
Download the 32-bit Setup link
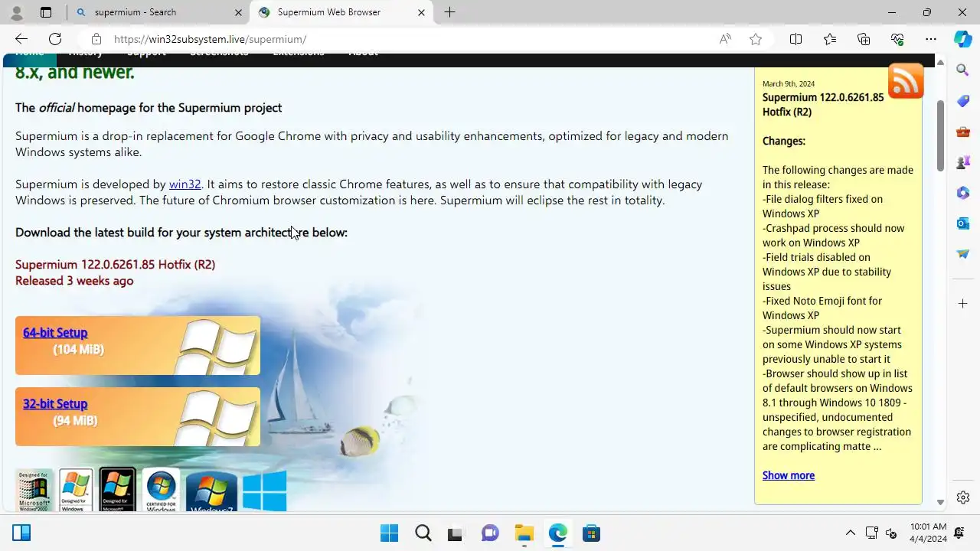click(x=55, y=404)
